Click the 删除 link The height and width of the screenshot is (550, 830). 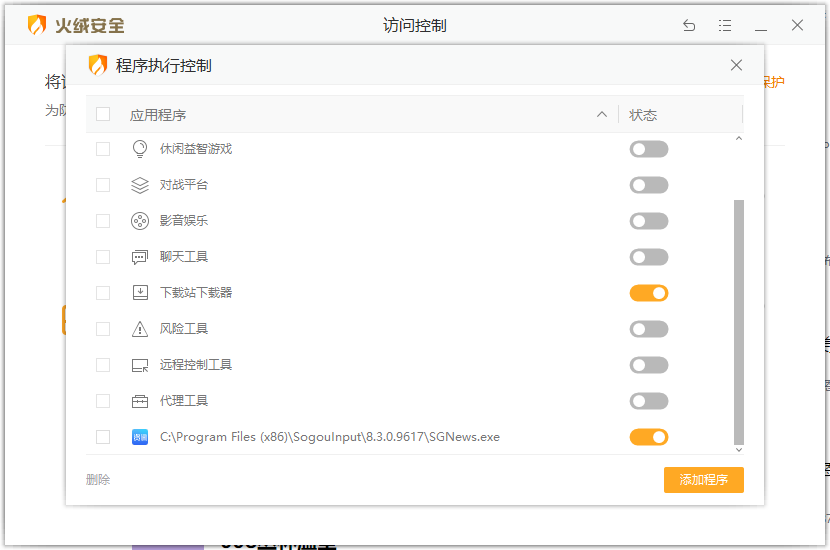(98, 480)
